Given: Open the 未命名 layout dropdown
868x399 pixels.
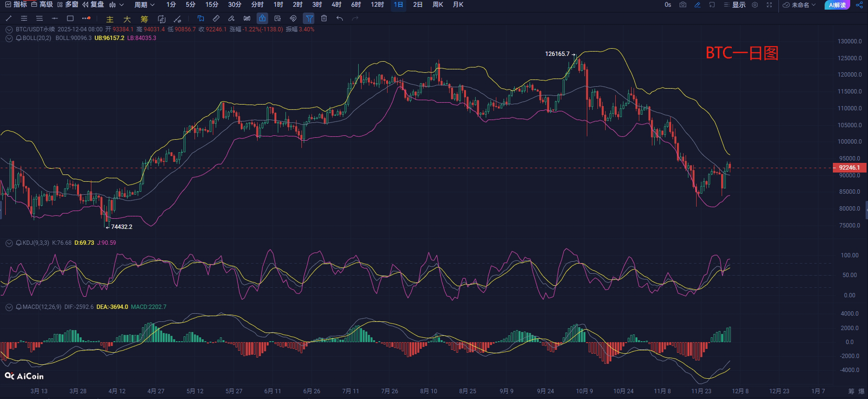Looking at the screenshot, I should point(799,5).
